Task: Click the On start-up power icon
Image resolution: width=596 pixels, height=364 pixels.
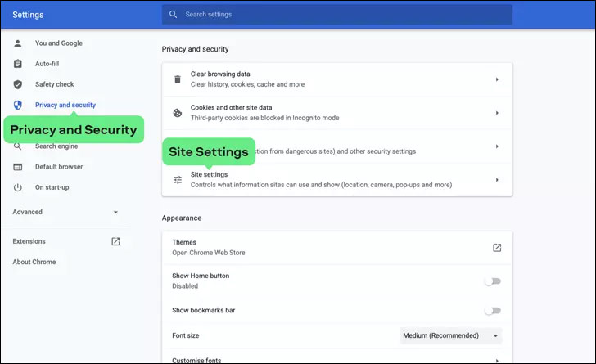Action: click(18, 187)
